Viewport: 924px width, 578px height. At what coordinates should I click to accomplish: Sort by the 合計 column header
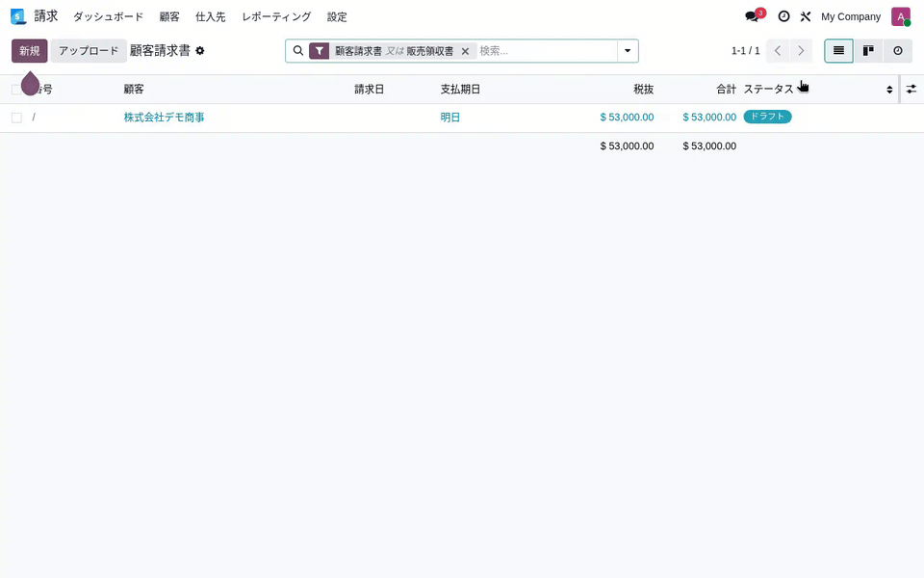click(726, 89)
